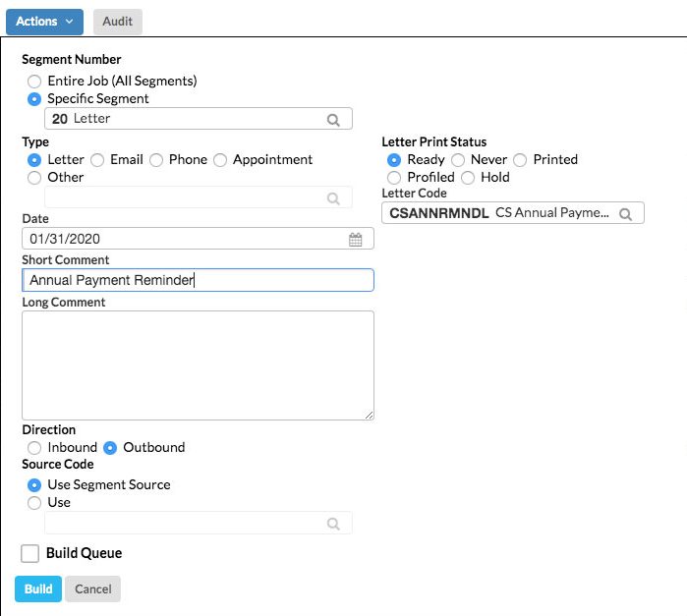
Task: Open the Letter Code lookup field
Action: pos(499,213)
